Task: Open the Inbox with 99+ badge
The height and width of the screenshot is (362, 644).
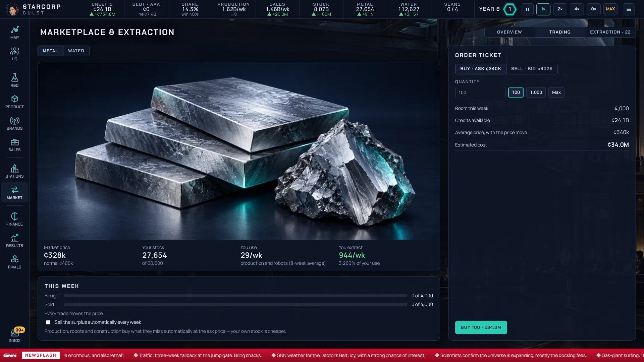Action: coord(14,335)
